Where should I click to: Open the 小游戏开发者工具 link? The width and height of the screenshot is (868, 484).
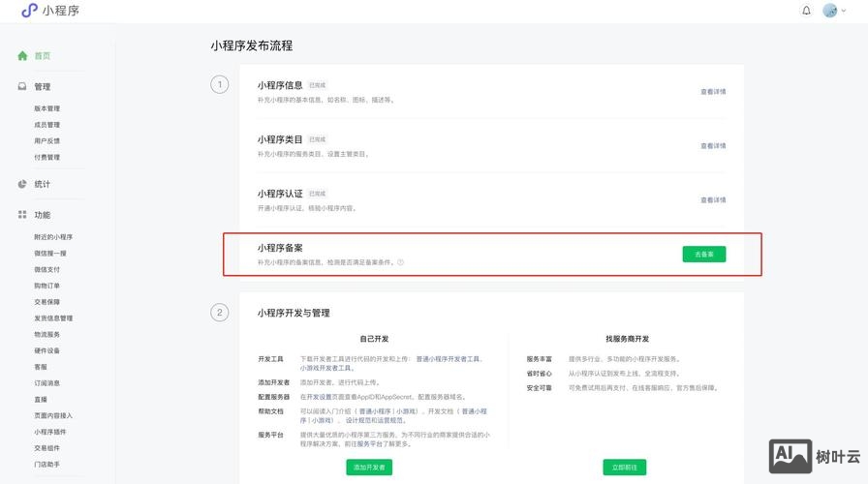(x=325, y=368)
